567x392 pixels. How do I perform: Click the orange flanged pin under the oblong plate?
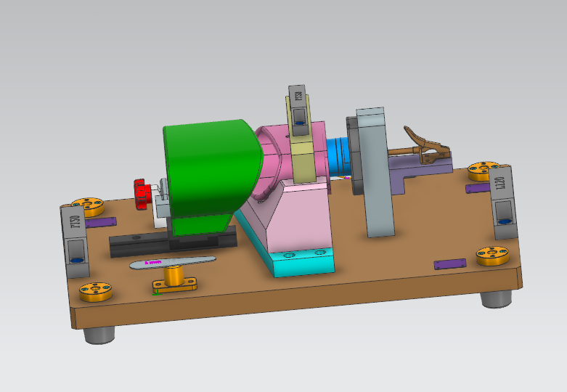[175, 279]
